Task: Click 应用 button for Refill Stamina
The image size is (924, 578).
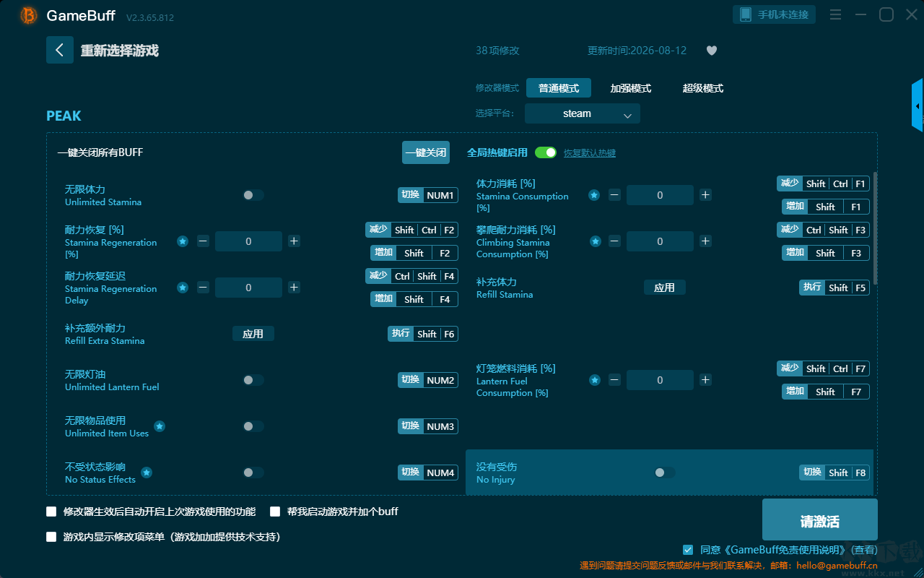Action: (x=664, y=288)
